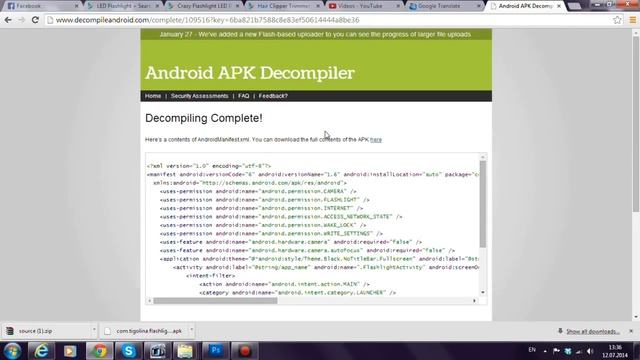Open the Feedback? link
Screen dimensions: 640x360
point(273,96)
